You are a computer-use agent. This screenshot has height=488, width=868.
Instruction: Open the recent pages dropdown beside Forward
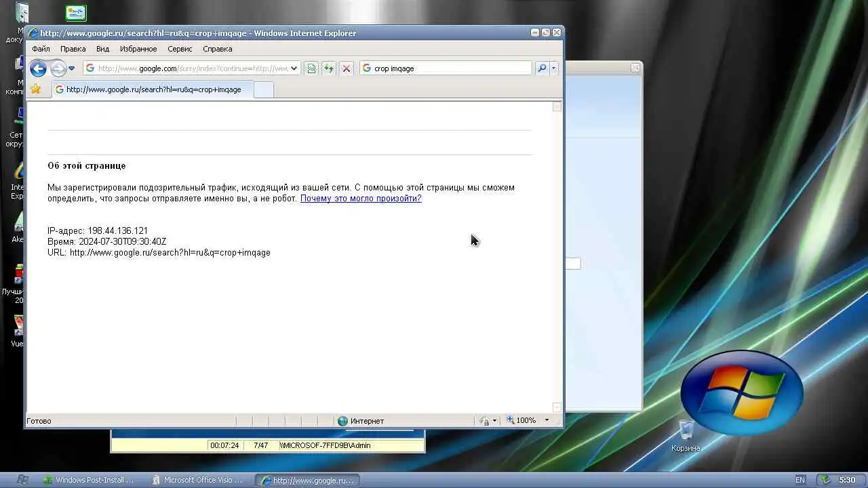tap(71, 68)
